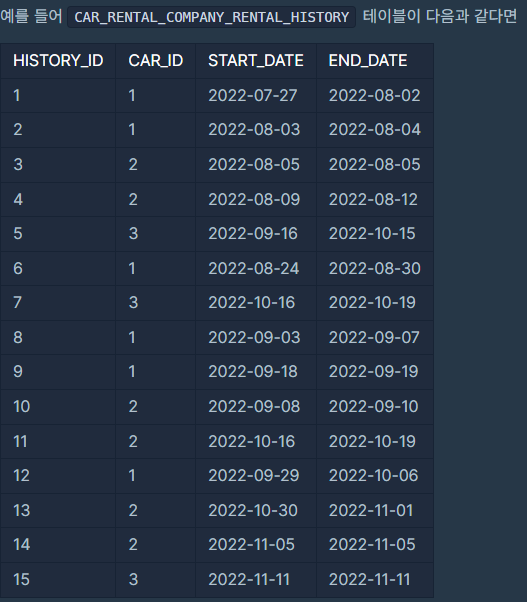Click start date 2022-09-08 cell
The width and height of the screenshot is (527, 602).
coord(256,407)
